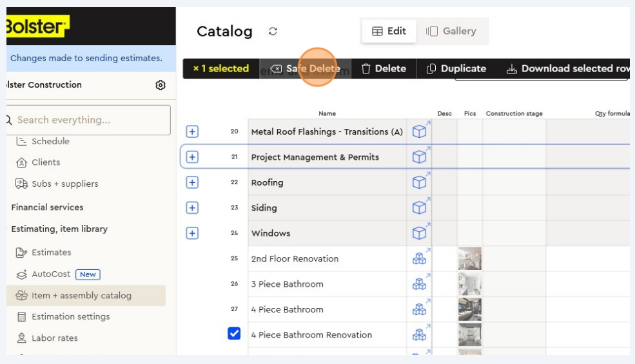
Task: Click the refresh icon next to Catalog
Action: [x=273, y=32]
